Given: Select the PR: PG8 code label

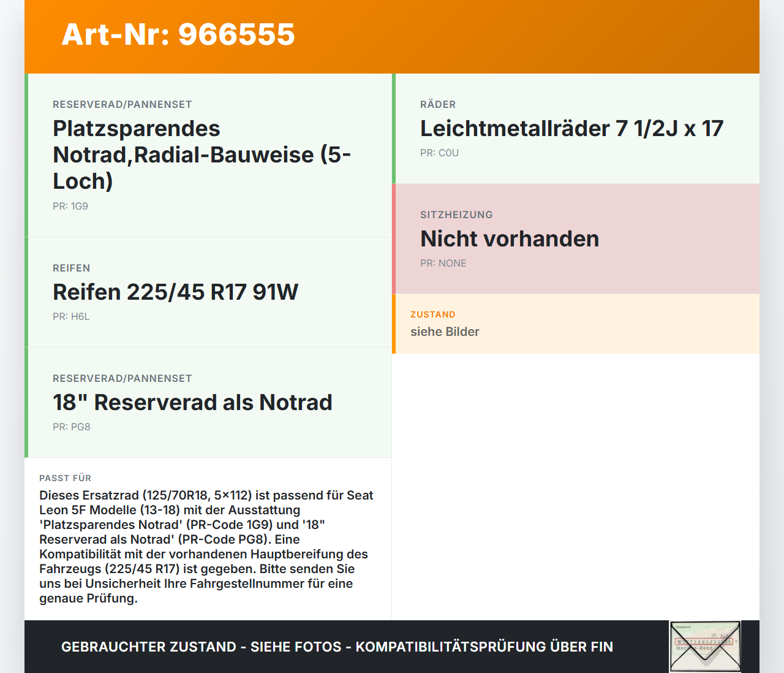Looking at the screenshot, I should (71, 427).
